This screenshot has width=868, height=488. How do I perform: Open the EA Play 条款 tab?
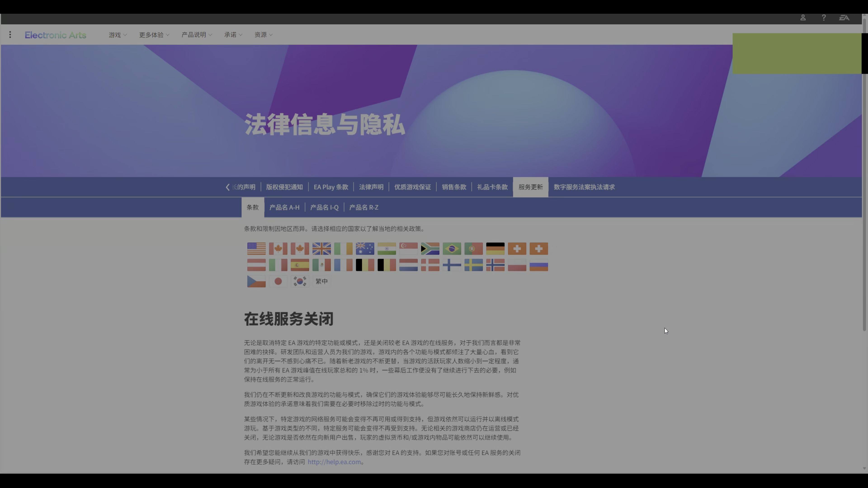pyautogui.click(x=331, y=187)
